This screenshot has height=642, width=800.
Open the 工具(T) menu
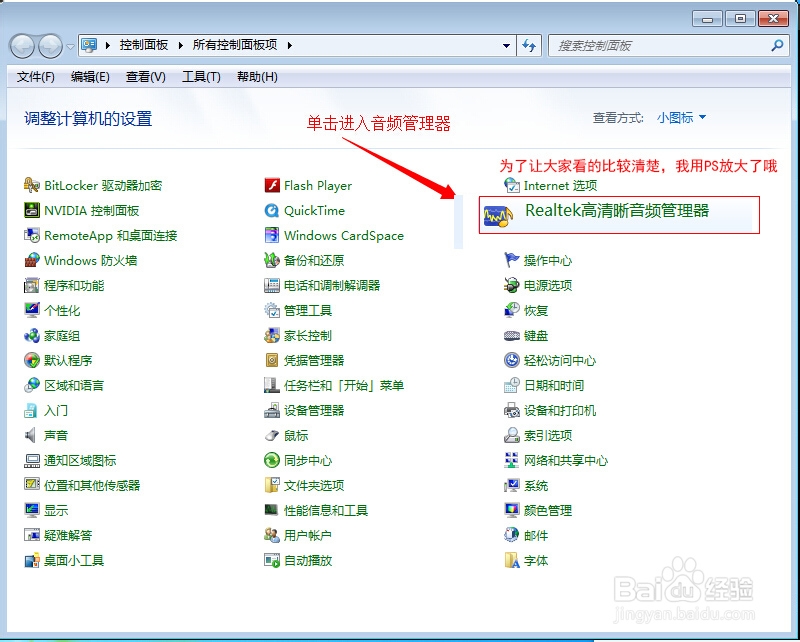click(202, 77)
